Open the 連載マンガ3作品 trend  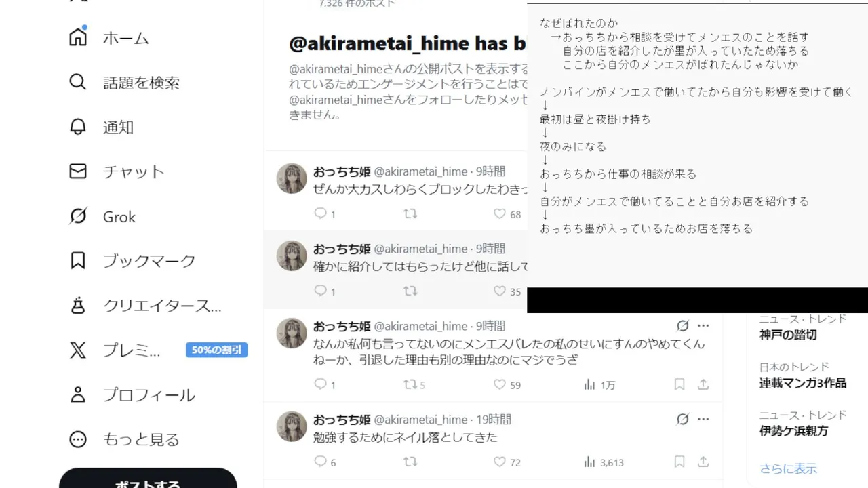tap(803, 383)
